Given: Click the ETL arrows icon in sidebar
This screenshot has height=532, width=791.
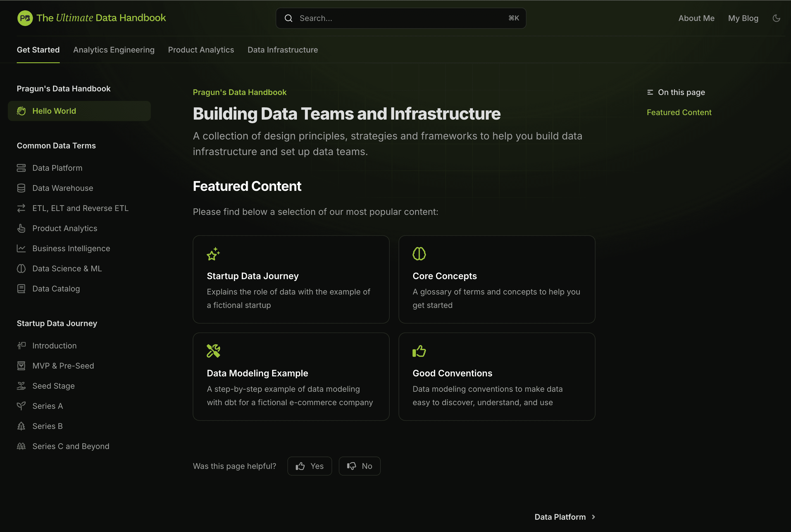Looking at the screenshot, I should coord(21,208).
